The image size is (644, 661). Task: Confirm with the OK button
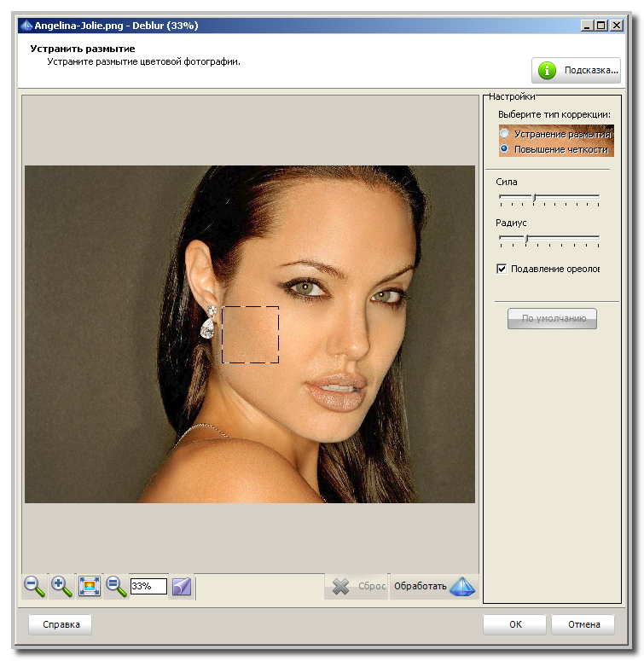(x=514, y=624)
